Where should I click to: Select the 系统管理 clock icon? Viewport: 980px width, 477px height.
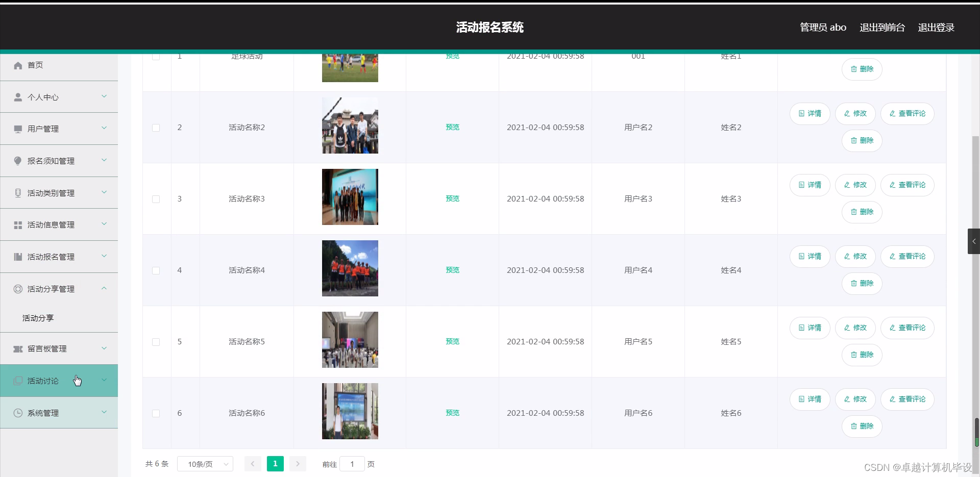click(x=18, y=413)
